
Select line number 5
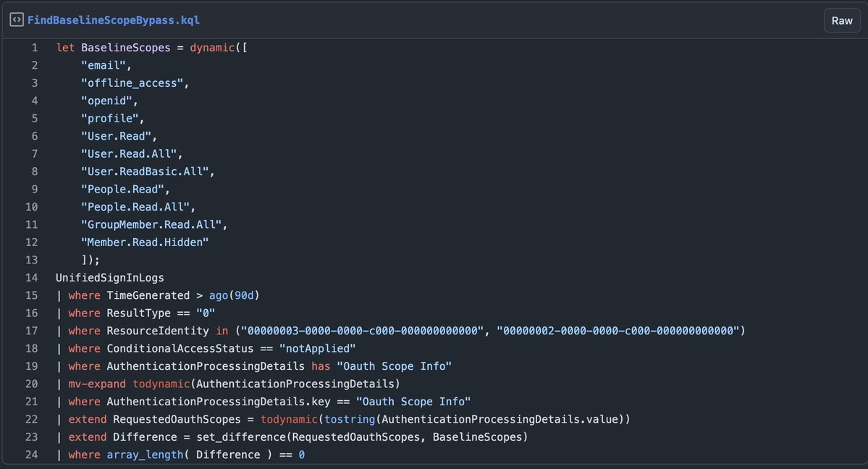34,119
